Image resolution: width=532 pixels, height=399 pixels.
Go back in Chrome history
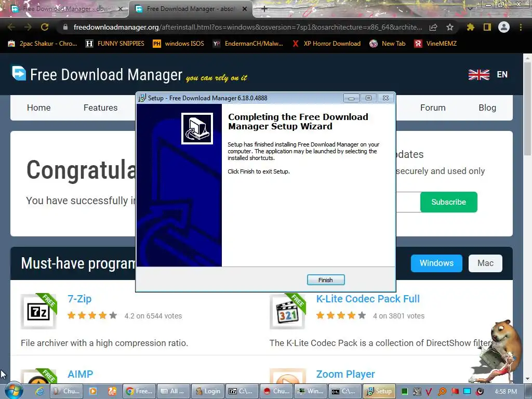pyautogui.click(x=11, y=27)
